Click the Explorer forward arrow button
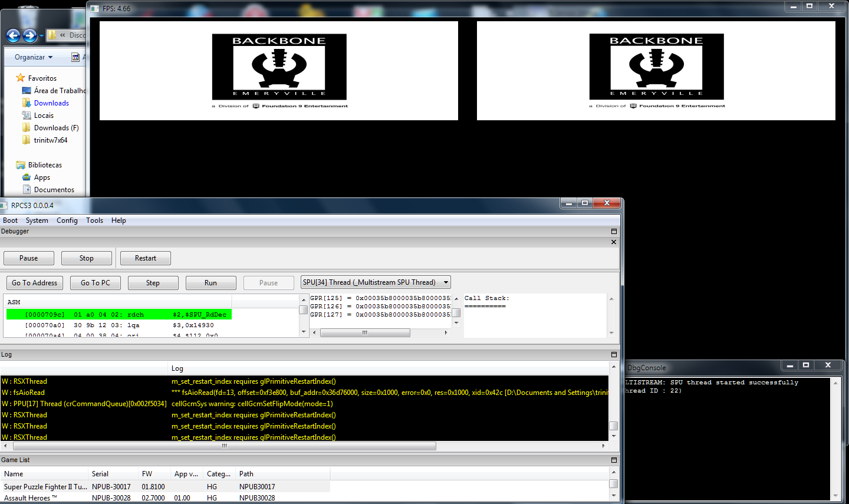Viewport: 849px width, 504px height. pyautogui.click(x=29, y=35)
